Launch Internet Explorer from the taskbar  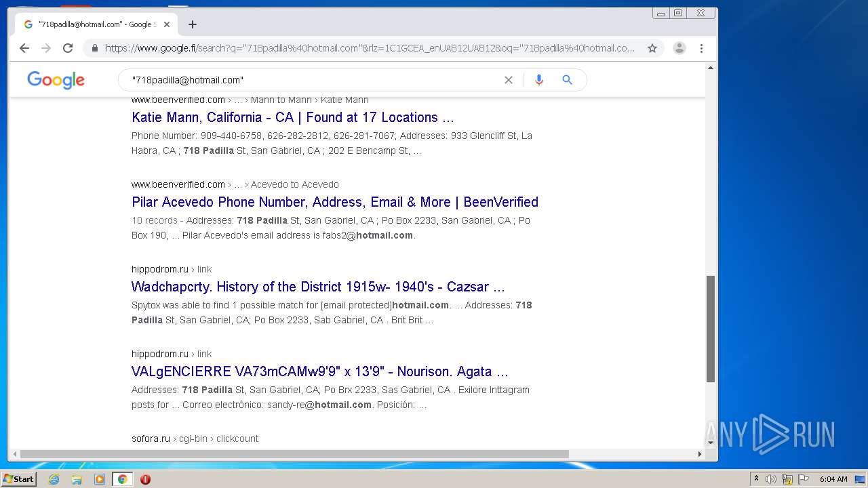(x=54, y=479)
